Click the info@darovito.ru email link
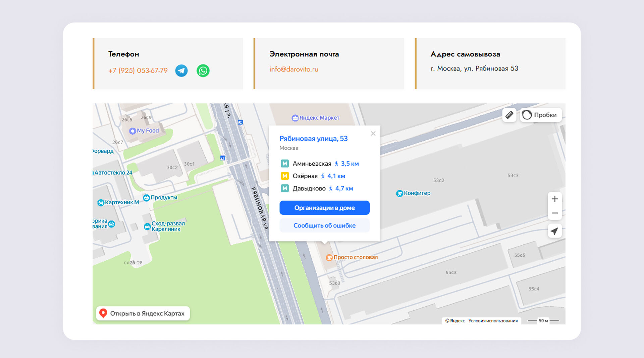 [294, 69]
